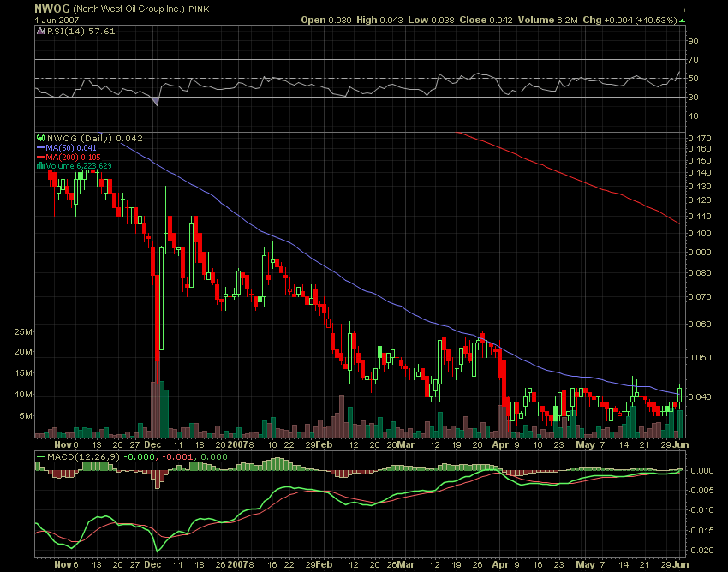Click May on the MACD panel date axis
The height and width of the screenshot is (572, 728).
585,564
